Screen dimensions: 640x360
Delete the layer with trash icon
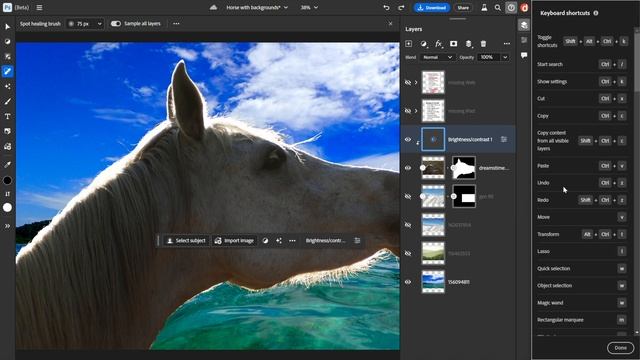[483, 44]
